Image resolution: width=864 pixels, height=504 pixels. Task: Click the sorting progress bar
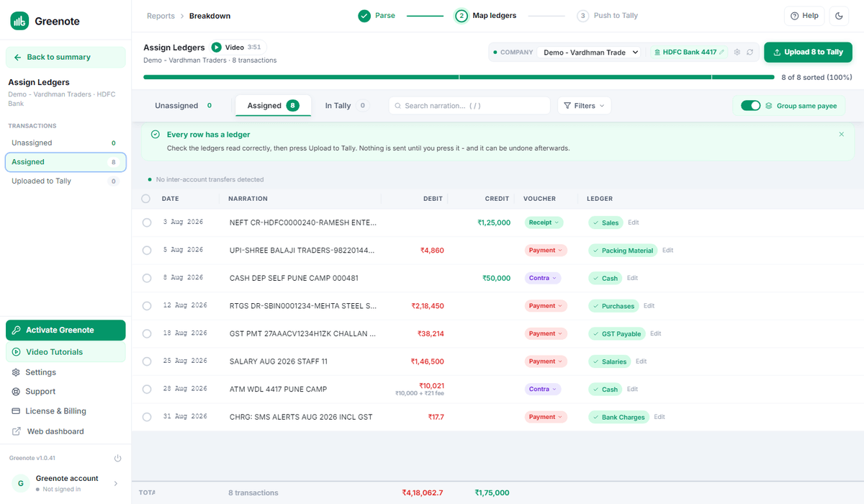coord(459,77)
